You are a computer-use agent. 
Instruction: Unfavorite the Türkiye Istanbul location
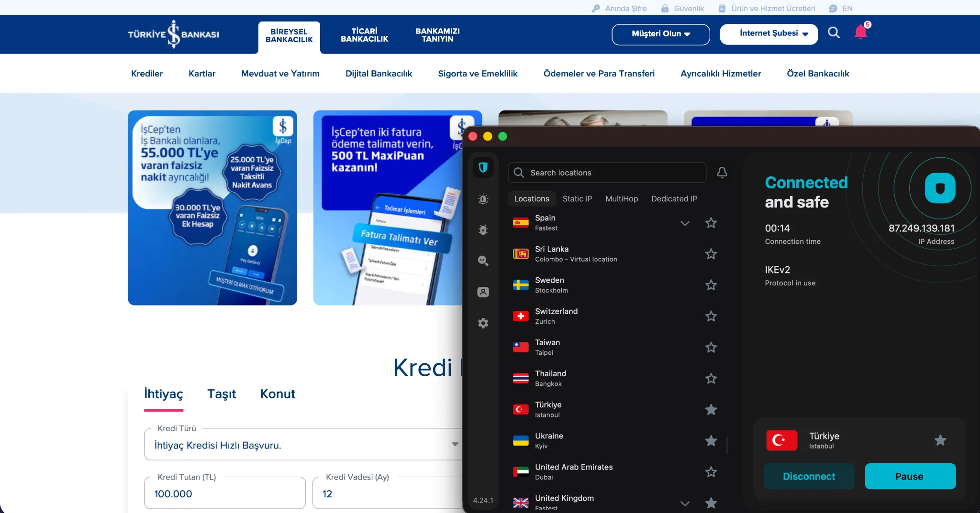[x=711, y=410]
